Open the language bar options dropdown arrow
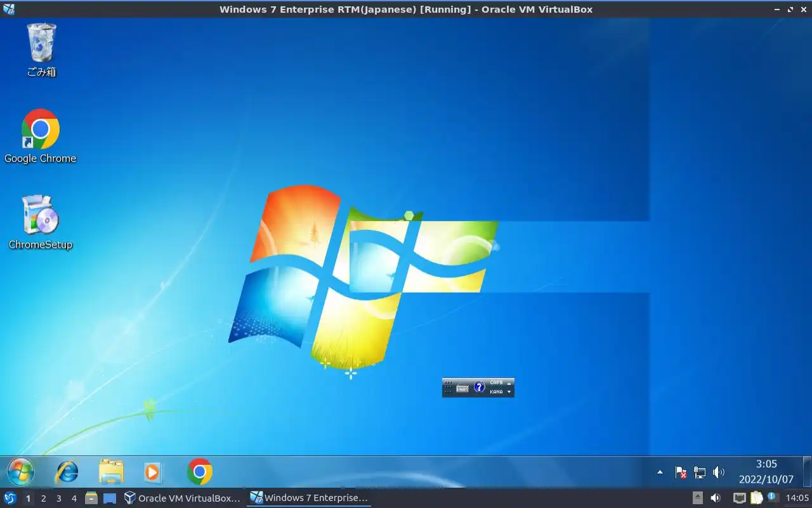This screenshot has height=508, width=812. point(509,392)
